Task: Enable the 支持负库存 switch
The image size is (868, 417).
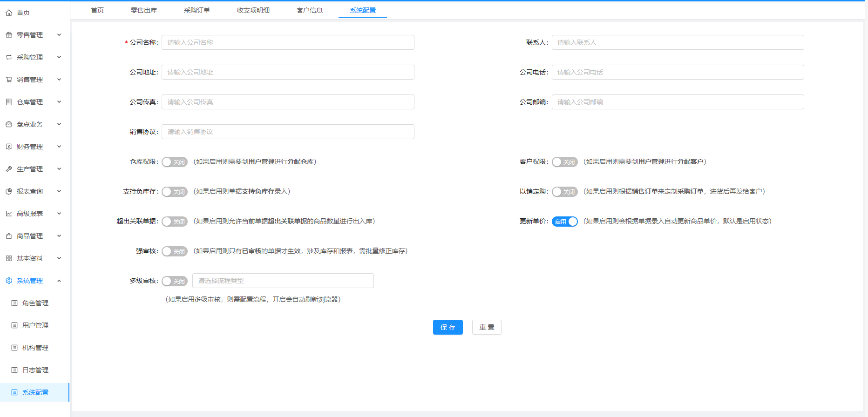Action: pyautogui.click(x=175, y=192)
